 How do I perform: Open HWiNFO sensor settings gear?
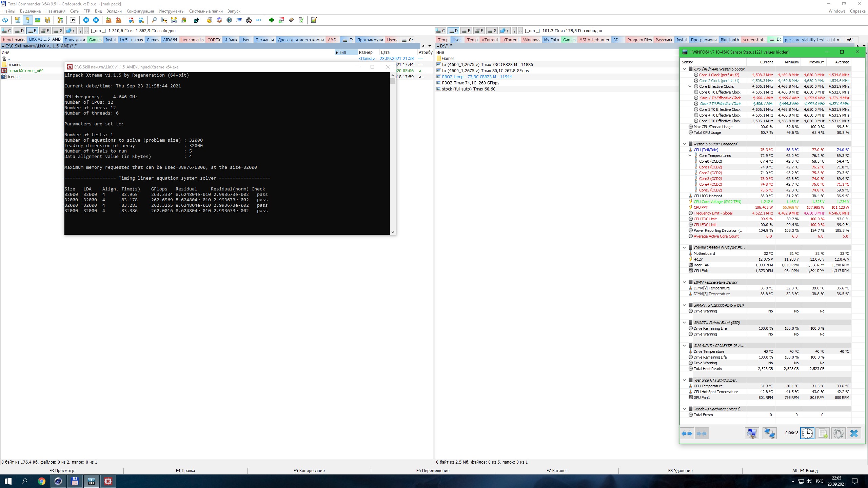838,433
